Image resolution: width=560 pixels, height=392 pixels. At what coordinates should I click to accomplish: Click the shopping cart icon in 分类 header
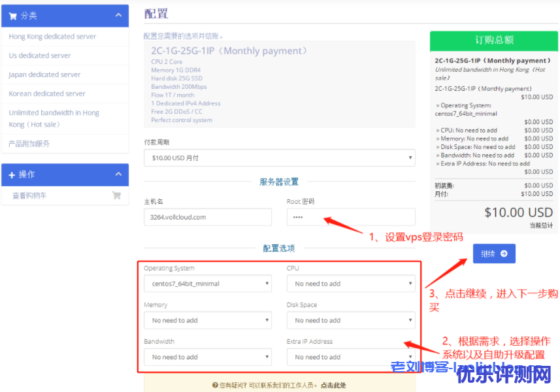12,16
